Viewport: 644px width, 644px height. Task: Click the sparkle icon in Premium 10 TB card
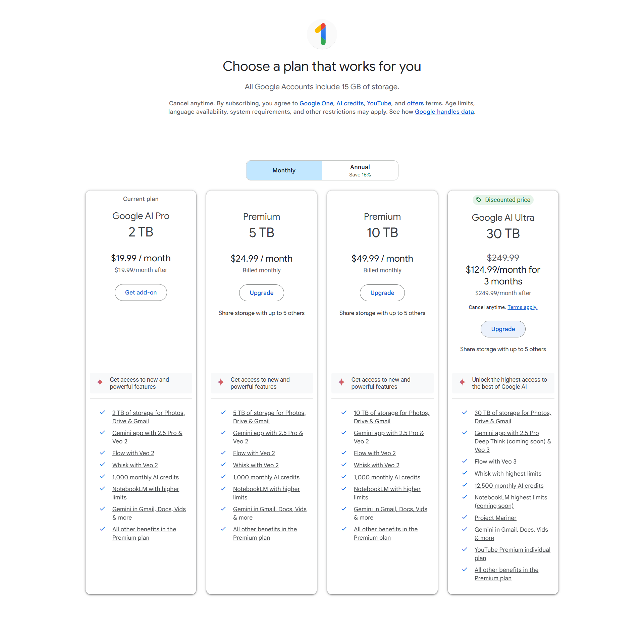[341, 382]
